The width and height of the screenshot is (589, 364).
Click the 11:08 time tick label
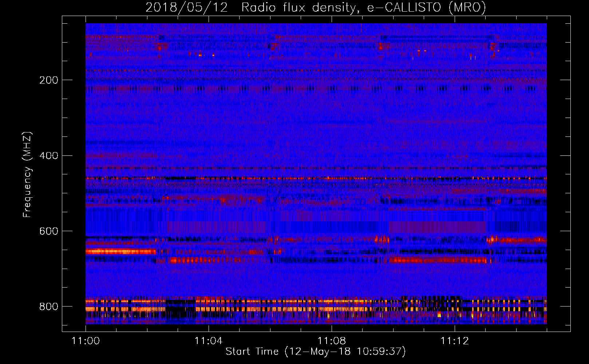coord(332,341)
